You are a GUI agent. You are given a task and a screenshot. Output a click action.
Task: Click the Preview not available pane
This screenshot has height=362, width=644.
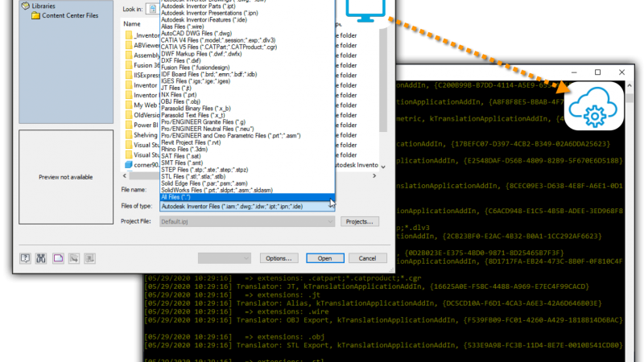[66, 177]
